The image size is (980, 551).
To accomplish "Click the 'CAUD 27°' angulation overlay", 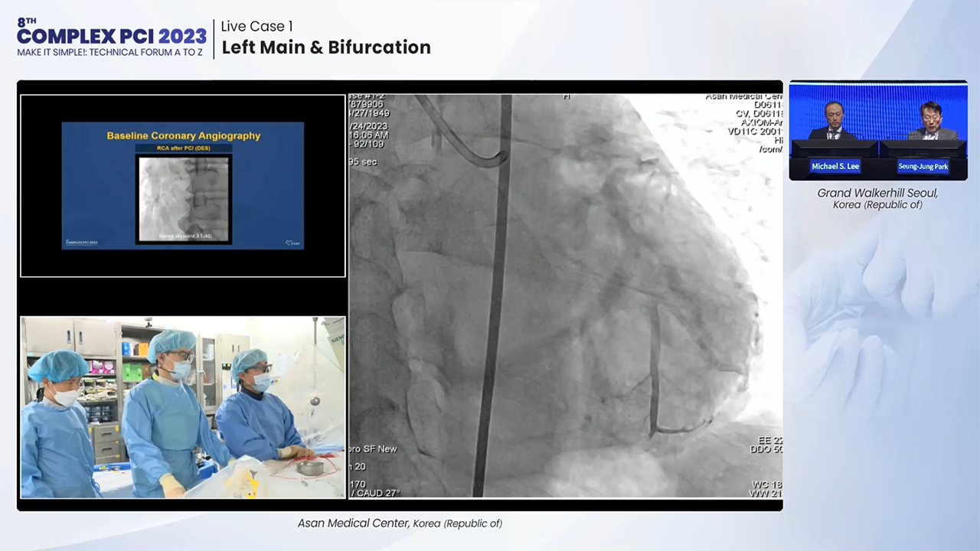I will coord(377,493).
